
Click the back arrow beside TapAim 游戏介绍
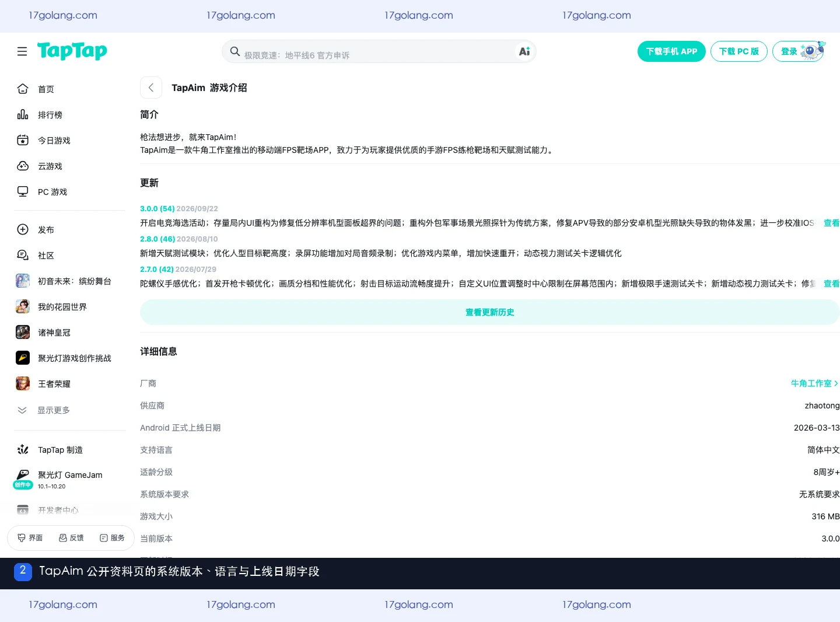click(151, 88)
